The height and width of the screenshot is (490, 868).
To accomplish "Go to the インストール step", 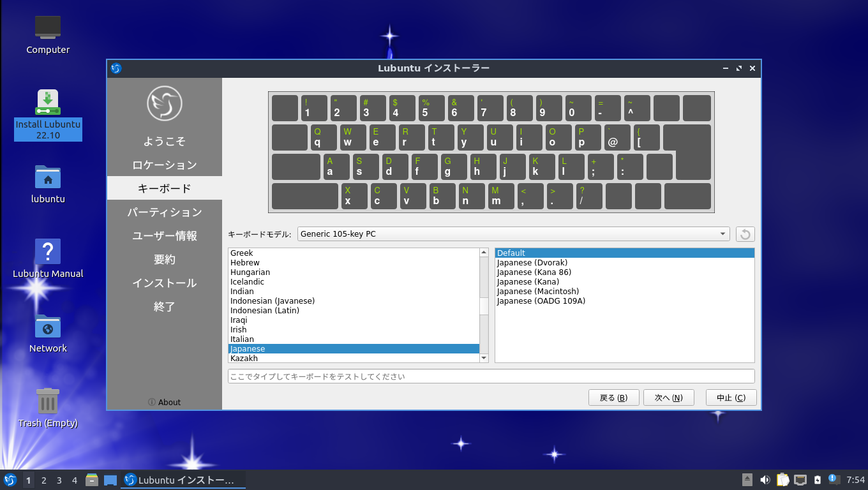I will [x=165, y=283].
